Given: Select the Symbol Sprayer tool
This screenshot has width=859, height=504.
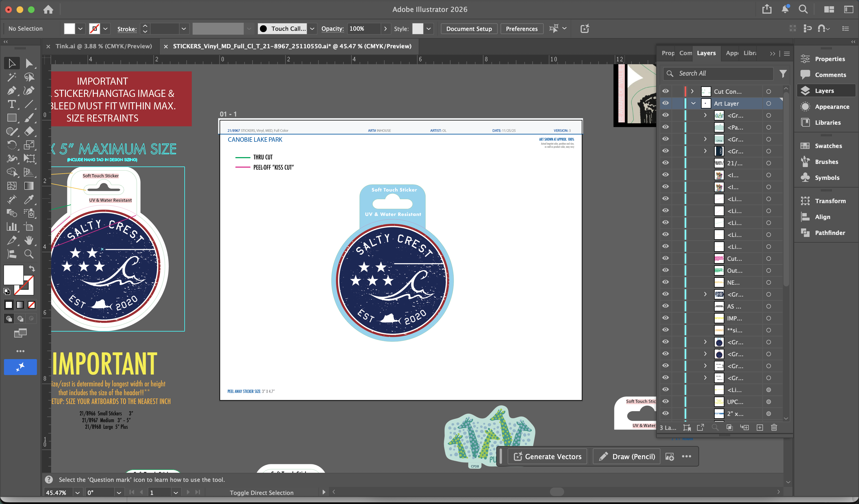Looking at the screenshot, I should click(29, 213).
